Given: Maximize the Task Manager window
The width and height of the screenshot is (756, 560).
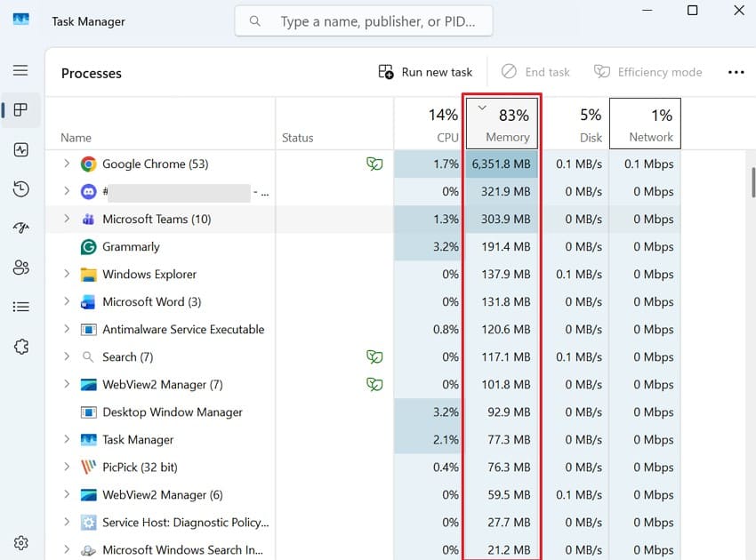Looking at the screenshot, I should [692, 10].
